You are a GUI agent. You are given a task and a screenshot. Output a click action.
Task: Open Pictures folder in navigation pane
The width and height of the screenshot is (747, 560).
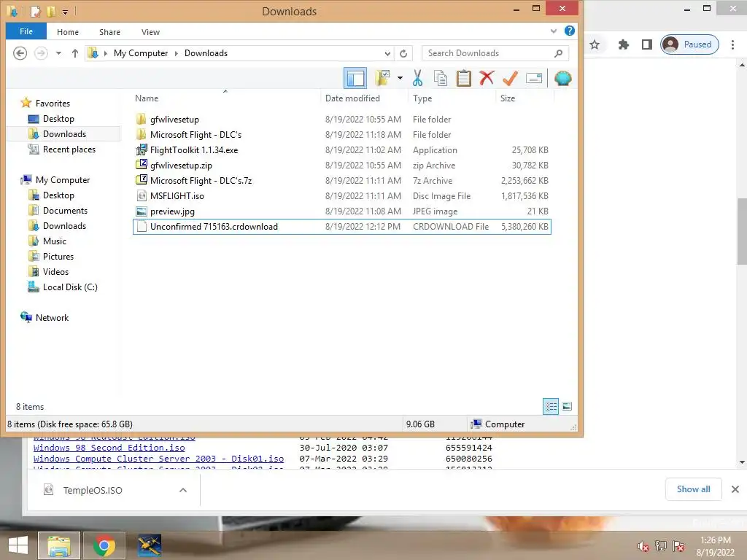point(58,256)
